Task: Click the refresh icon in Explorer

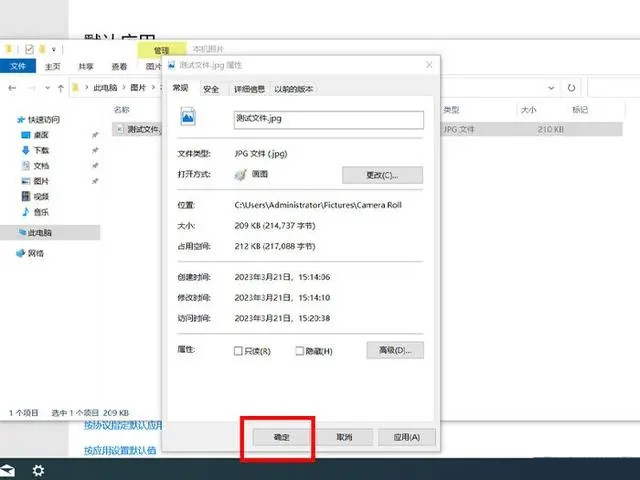Action: point(571,88)
